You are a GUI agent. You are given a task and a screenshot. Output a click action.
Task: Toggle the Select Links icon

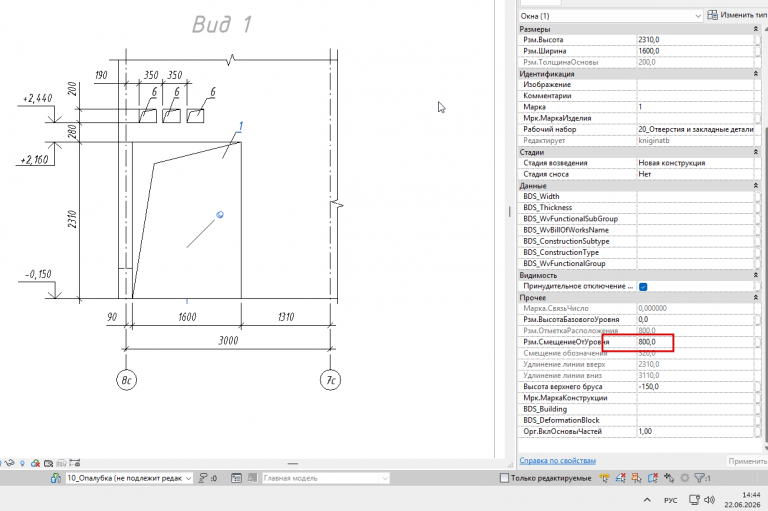pyautogui.click(x=604, y=478)
